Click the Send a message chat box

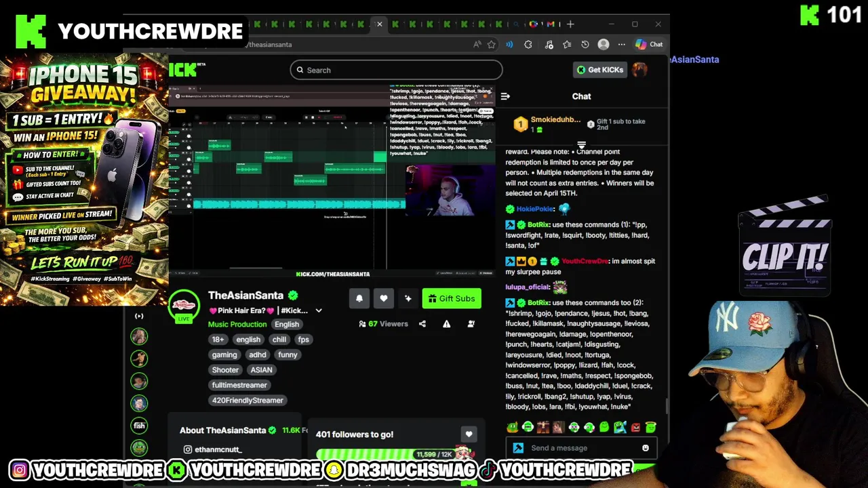coord(583,448)
